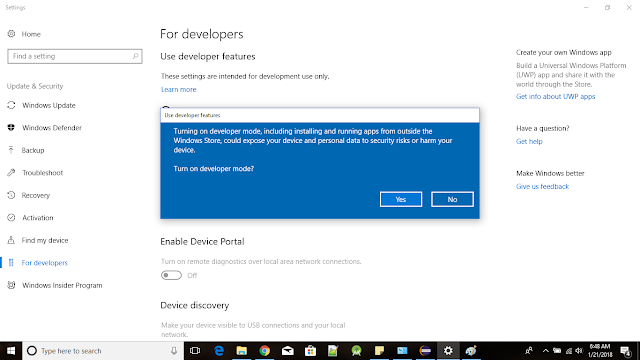Click the taskbar microphone icon

coord(174,351)
